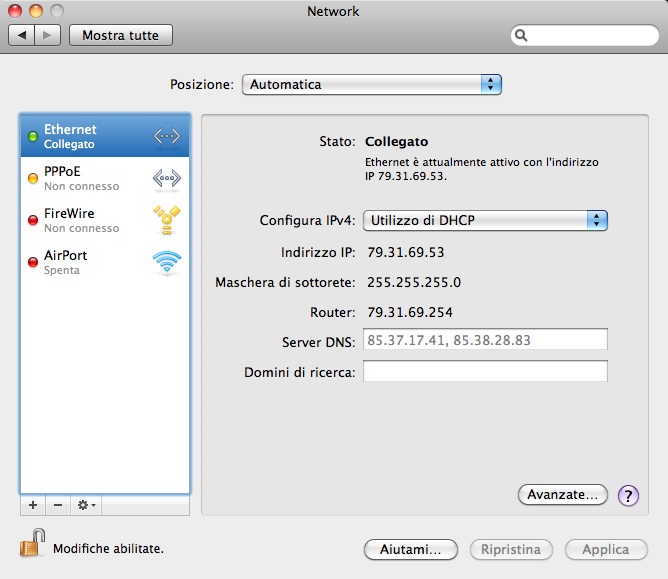Go forward with the right arrow
Image resolution: width=668 pixels, height=579 pixels.
pyautogui.click(x=47, y=35)
